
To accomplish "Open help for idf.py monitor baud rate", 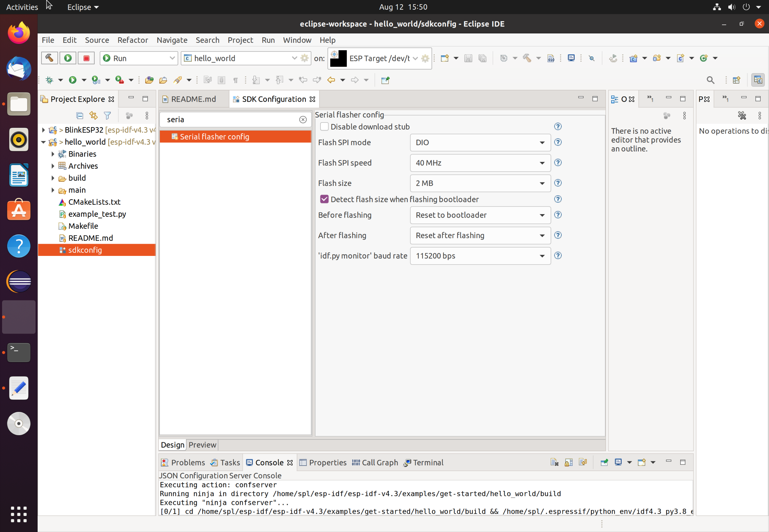I will [558, 256].
